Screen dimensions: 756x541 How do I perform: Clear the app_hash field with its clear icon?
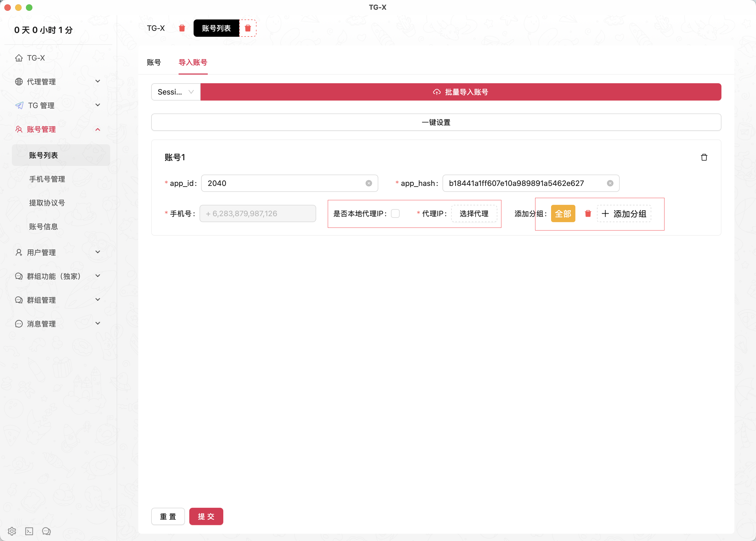point(610,183)
